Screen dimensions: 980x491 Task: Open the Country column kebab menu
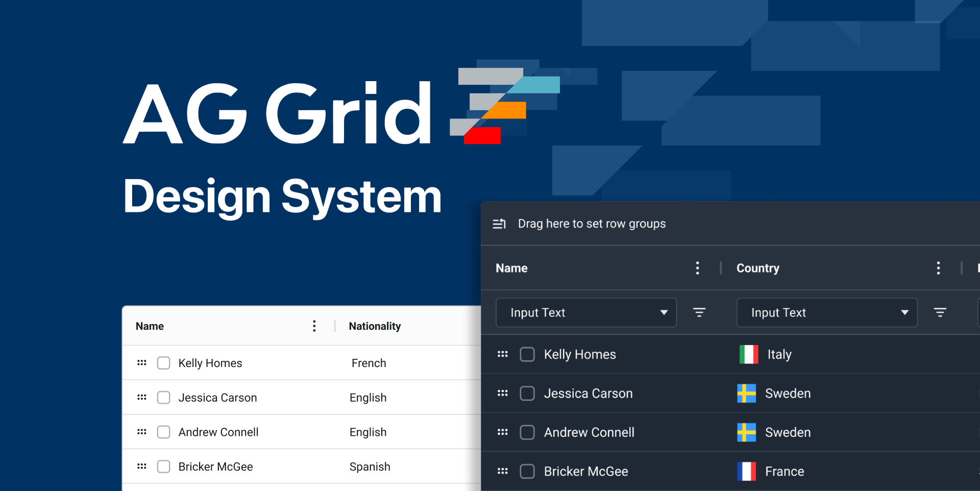(938, 268)
